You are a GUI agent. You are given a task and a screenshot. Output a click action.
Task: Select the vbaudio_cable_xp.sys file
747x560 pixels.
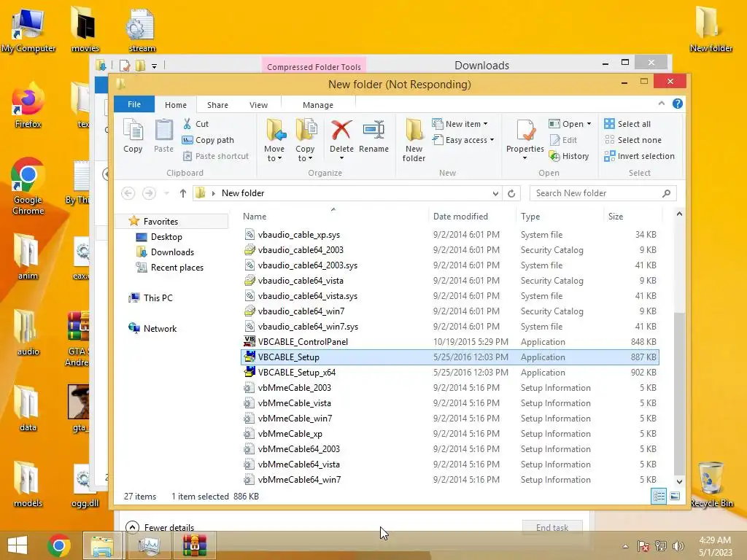(x=450, y=235)
